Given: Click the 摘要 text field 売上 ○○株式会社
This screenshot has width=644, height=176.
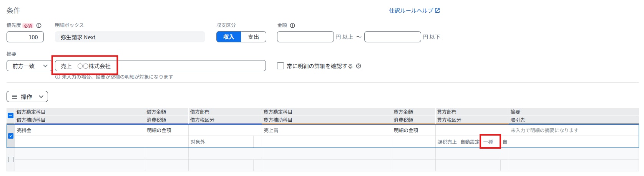Looking at the screenshot, I should 160,66.
